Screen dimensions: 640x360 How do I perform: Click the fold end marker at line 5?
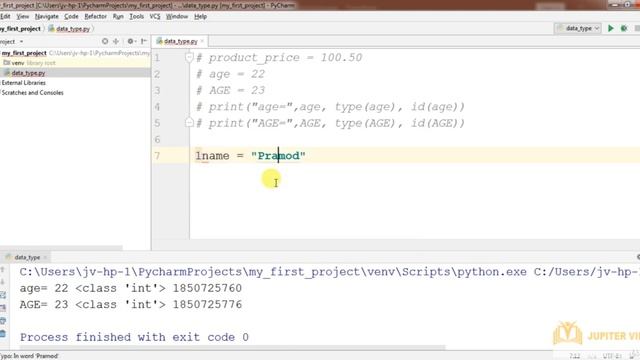[189, 122]
